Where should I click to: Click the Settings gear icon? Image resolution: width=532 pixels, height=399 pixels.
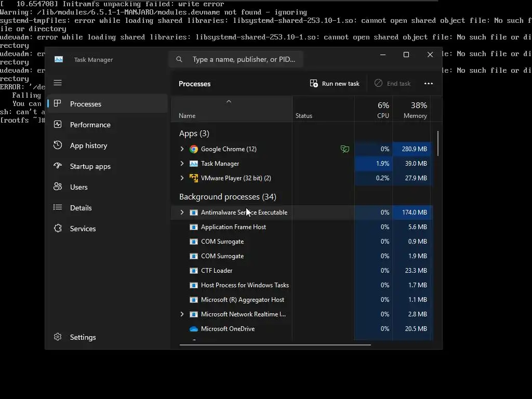coord(58,337)
